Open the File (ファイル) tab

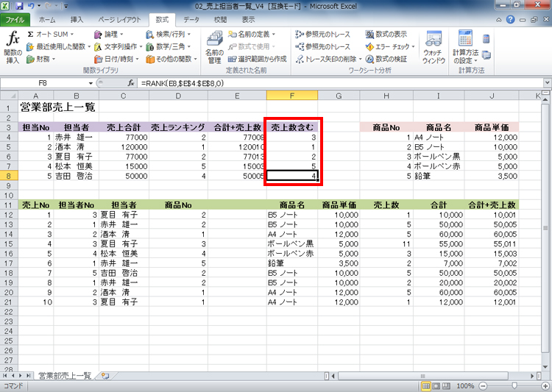pos(15,20)
